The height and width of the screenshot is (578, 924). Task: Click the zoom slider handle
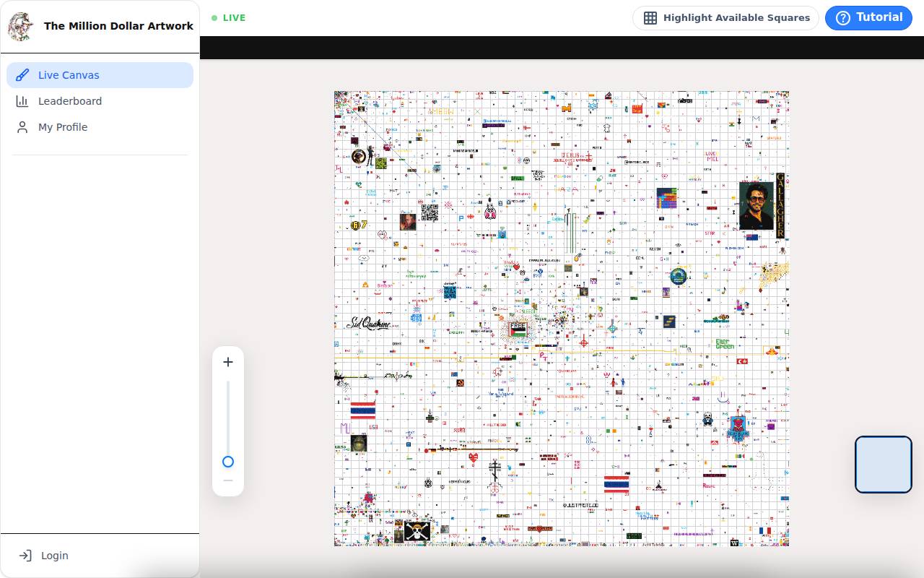[228, 462]
